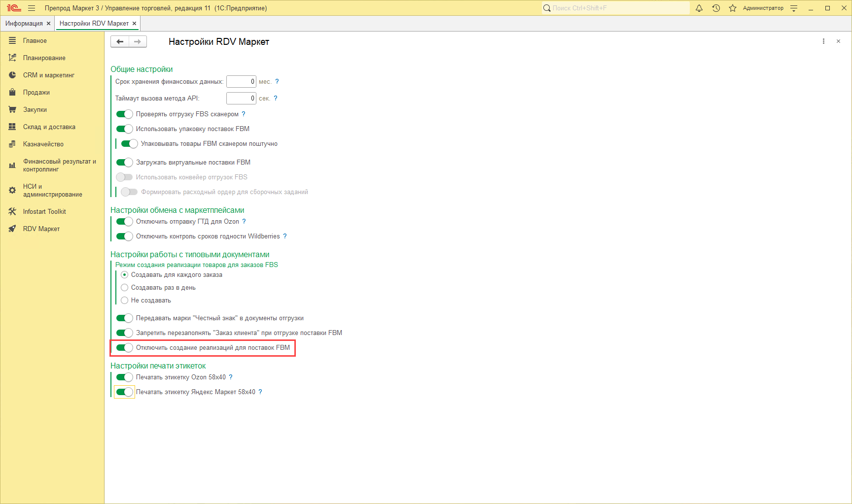Click the 1C logo icon
Screen dimensions: 852x504
tap(14, 8)
